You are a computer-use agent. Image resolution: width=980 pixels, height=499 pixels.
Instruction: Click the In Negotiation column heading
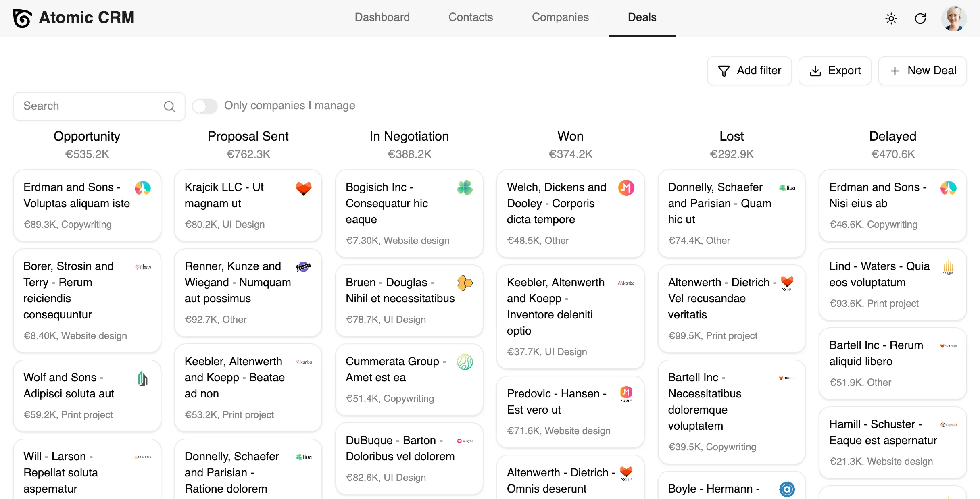click(x=409, y=136)
